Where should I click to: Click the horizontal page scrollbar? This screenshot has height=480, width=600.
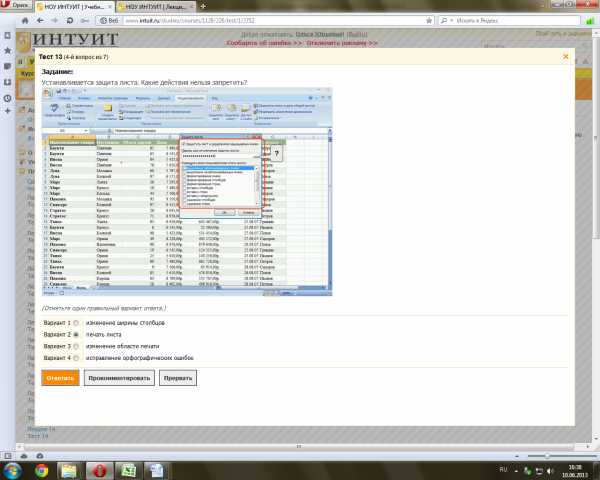298,446
